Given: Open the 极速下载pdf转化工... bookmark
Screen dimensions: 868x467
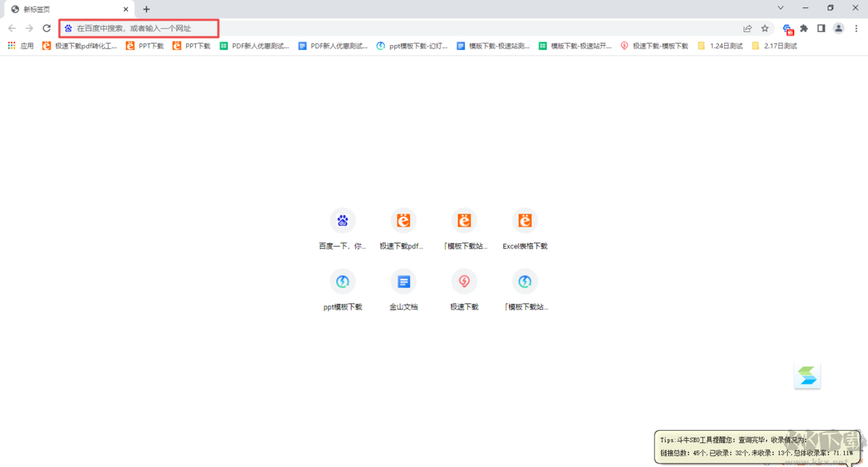Looking at the screenshot, I should pyautogui.click(x=80, y=46).
